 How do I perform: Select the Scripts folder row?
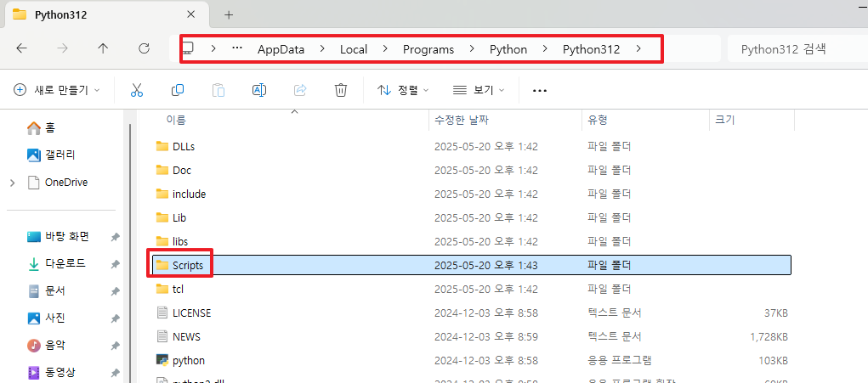[x=471, y=265]
